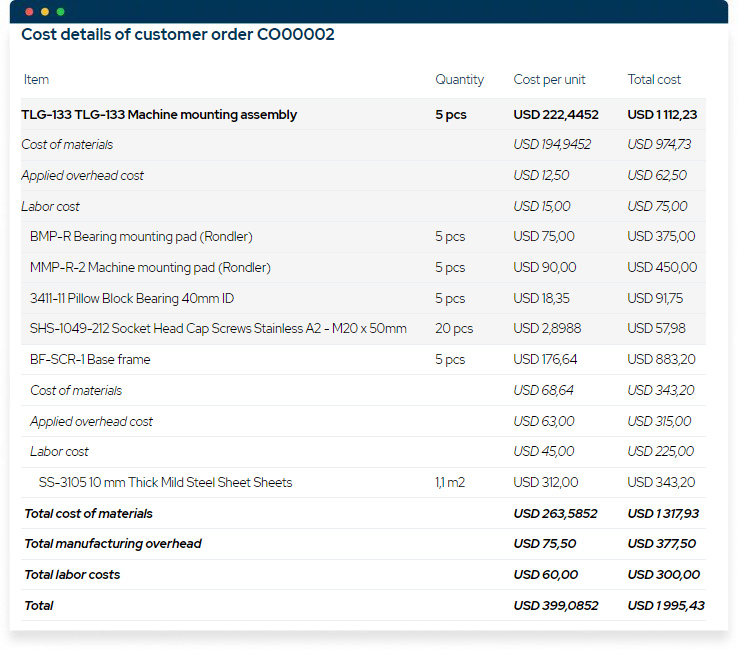
Task: Click the yellow minimize window dot
Action: (45, 12)
